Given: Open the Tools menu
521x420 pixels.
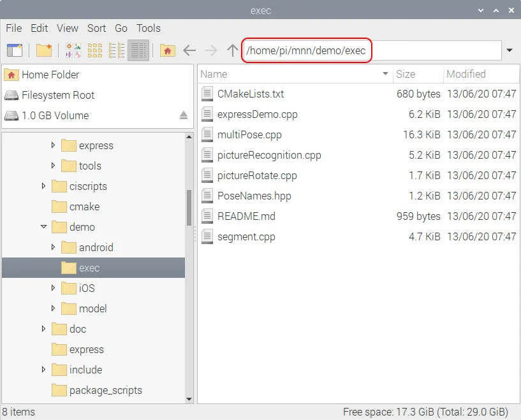Looking at the screenshot, I should click(149, 28).
